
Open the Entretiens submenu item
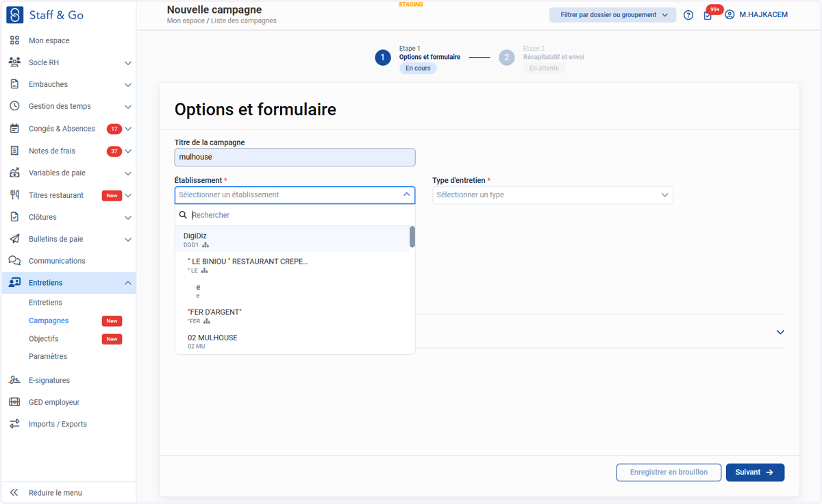(x=45, y=303)
